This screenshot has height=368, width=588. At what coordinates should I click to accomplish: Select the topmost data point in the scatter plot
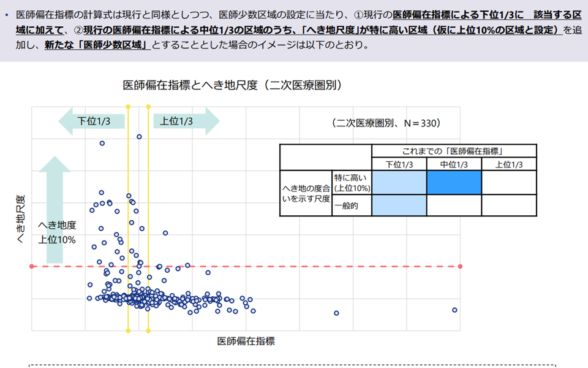[139, 136]
